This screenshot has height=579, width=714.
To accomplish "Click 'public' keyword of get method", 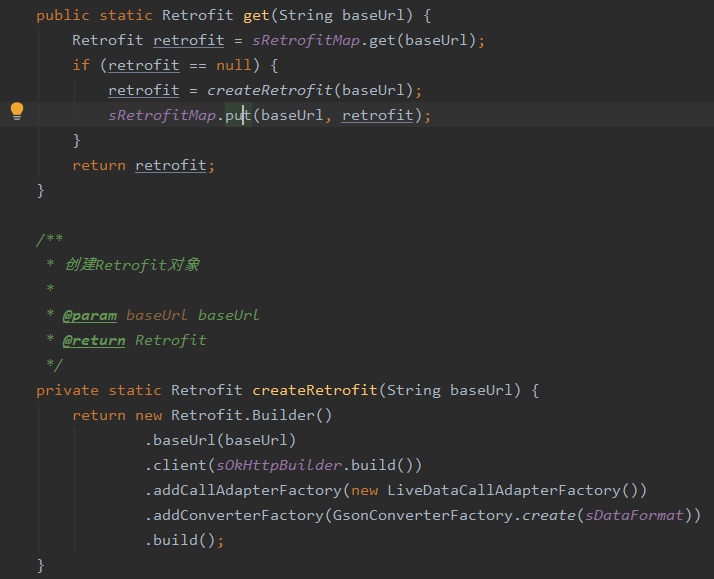I will point(63,16).
